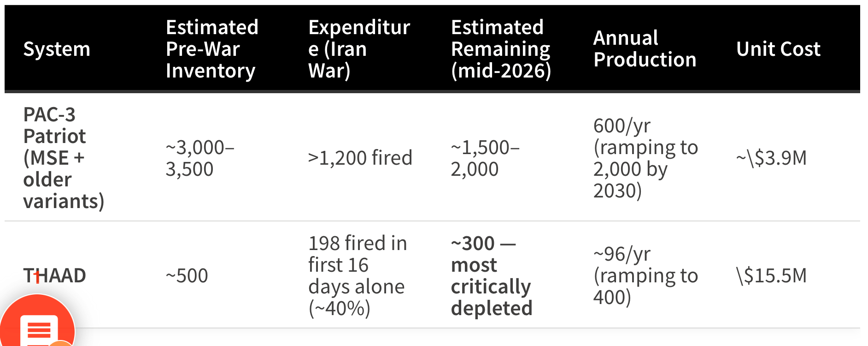
Task: Click the Expenditure (Iran War) column header
Action: point(359,49)
